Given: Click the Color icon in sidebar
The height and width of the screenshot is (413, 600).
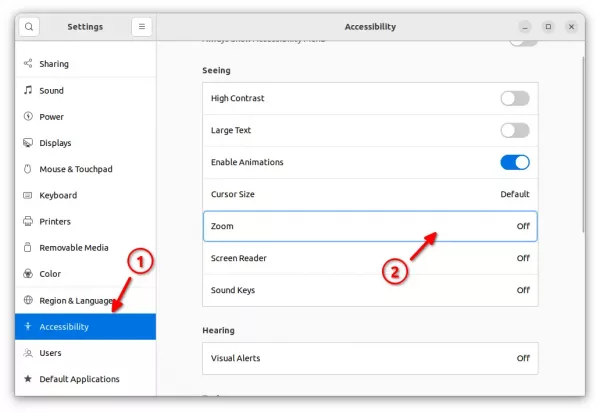Looking at the screenshot, I should (28, 274).
